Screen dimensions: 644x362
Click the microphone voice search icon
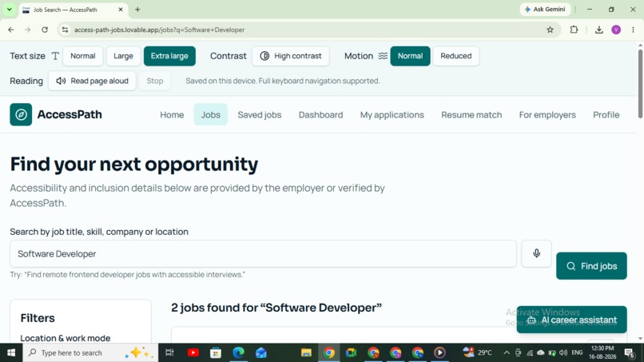coord(536,253)
